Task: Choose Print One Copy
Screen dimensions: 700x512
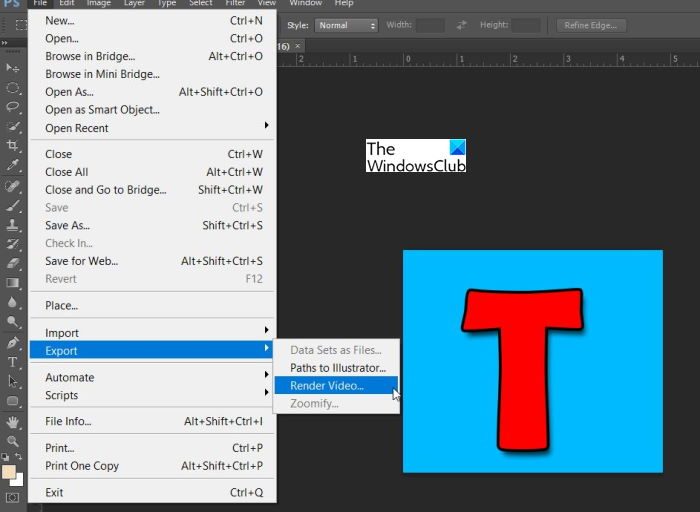Action: (x=152, y=466)
